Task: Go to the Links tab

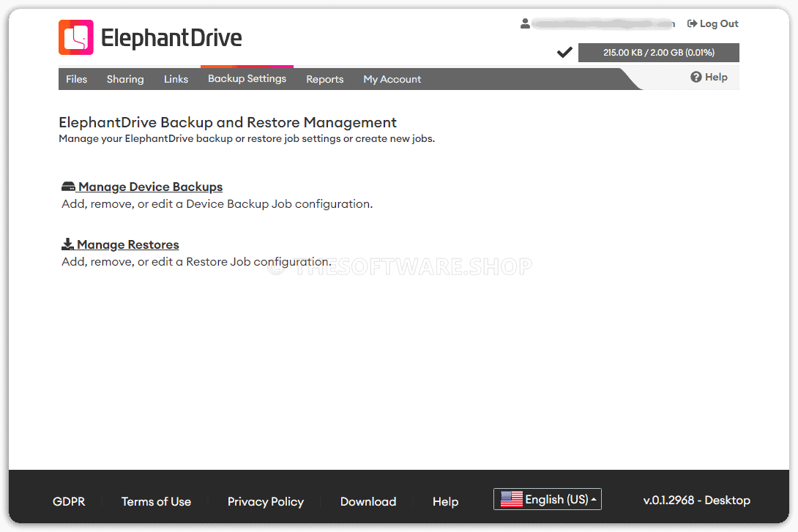Action: [176, 79]
